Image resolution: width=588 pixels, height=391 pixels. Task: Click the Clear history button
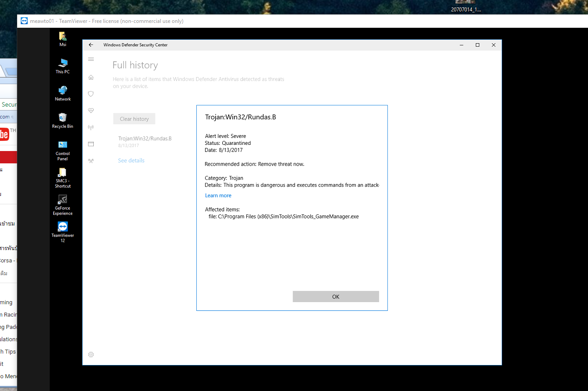pyautogui.click(x=134, y=119)
